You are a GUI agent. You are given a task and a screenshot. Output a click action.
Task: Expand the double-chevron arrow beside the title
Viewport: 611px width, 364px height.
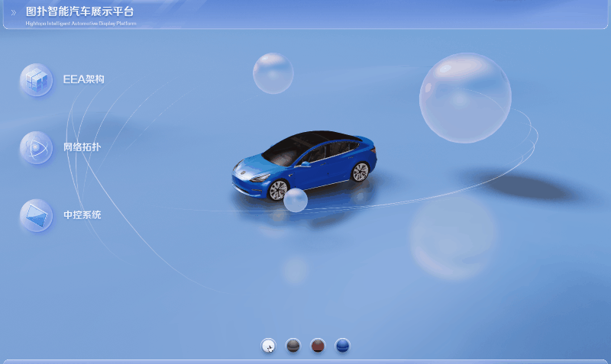[x=14, y=12]
